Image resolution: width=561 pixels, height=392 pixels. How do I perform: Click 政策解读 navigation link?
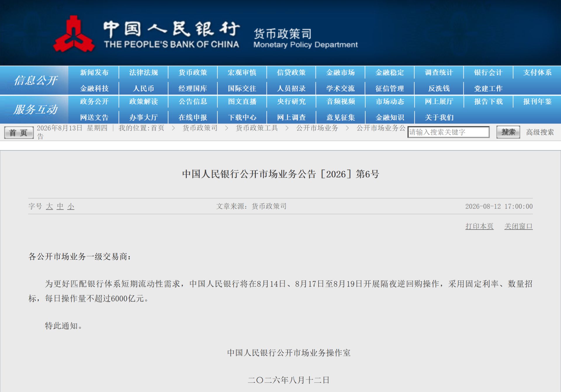click(143, 101)
